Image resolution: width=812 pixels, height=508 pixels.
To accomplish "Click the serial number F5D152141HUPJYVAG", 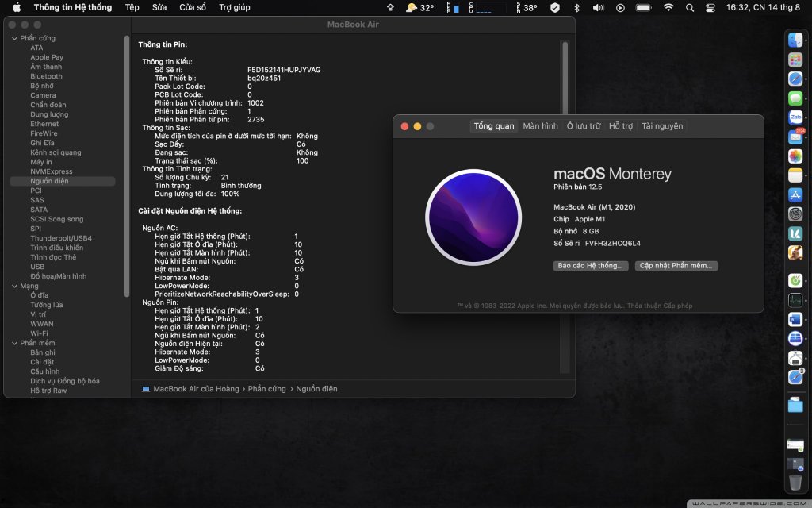I will tap(284, 70).
